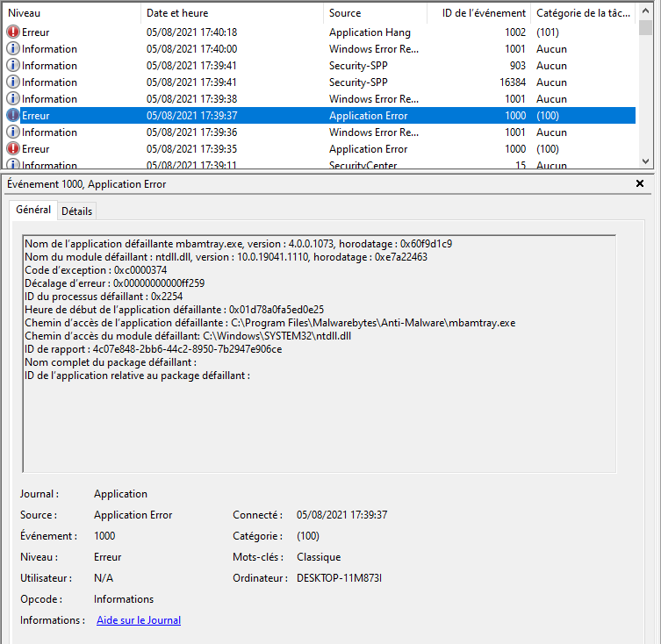
Task: Click the info icon of the 17:39:38 event
Action: pyautogui.click(x=13, y=98)
